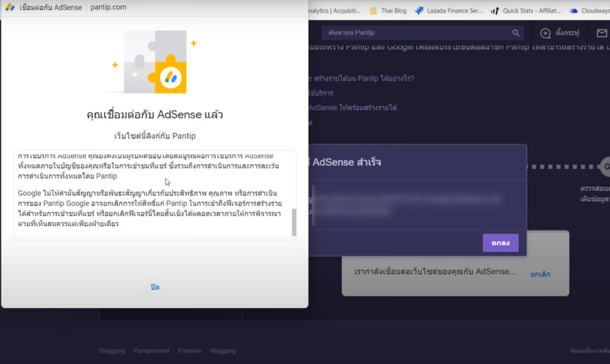610x364 pixels.
Task: Click the ตั้งกระทู้ label in header
Action: click(x=567, y=33)
